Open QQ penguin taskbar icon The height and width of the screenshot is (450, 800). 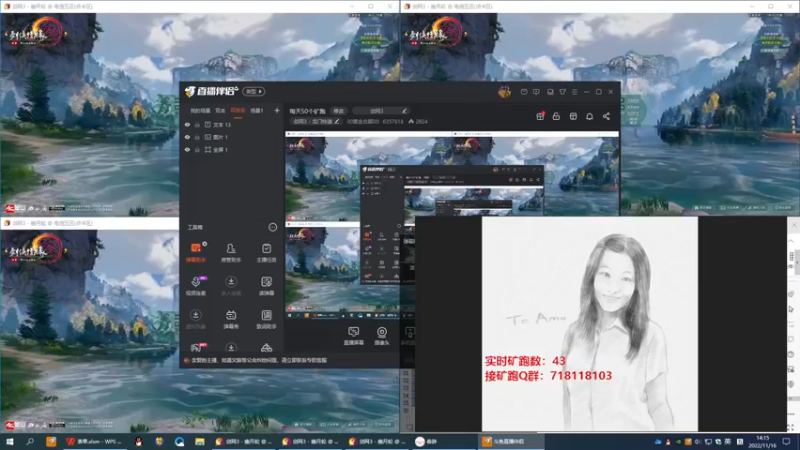click(x=138, y=442)
